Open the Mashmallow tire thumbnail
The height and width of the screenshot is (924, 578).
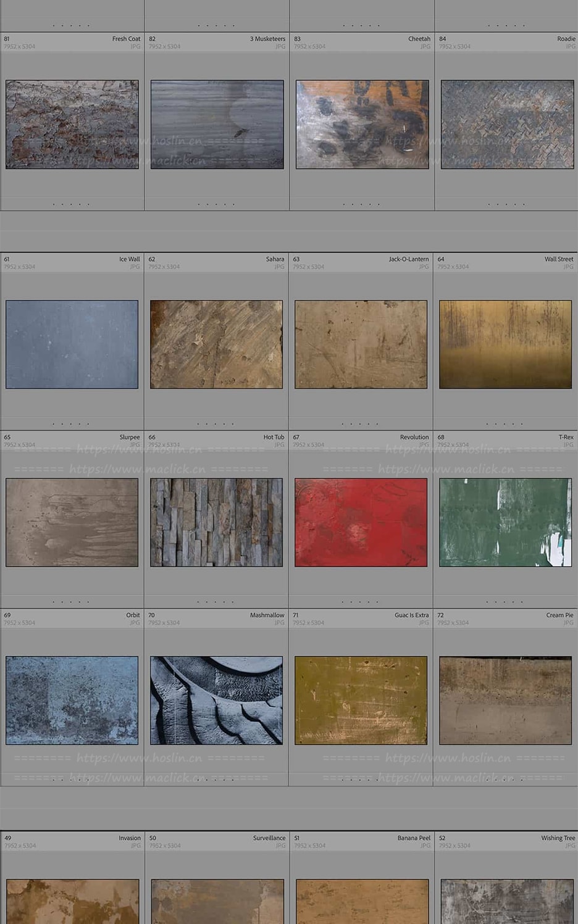[x=217, y=700]
